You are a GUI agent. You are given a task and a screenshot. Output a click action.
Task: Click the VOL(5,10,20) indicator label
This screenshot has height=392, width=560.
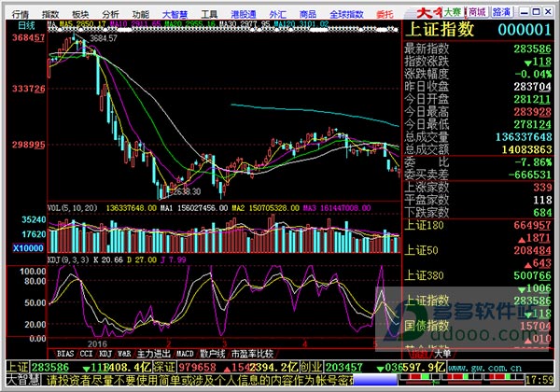(73, 208)
